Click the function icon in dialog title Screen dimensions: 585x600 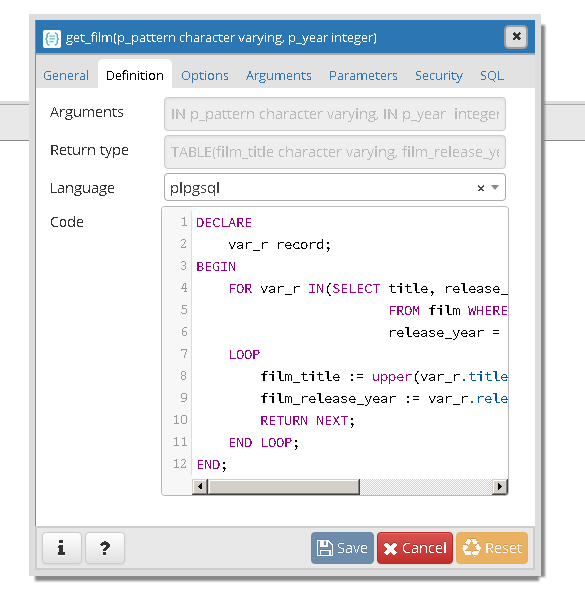[x=52, y=38]
